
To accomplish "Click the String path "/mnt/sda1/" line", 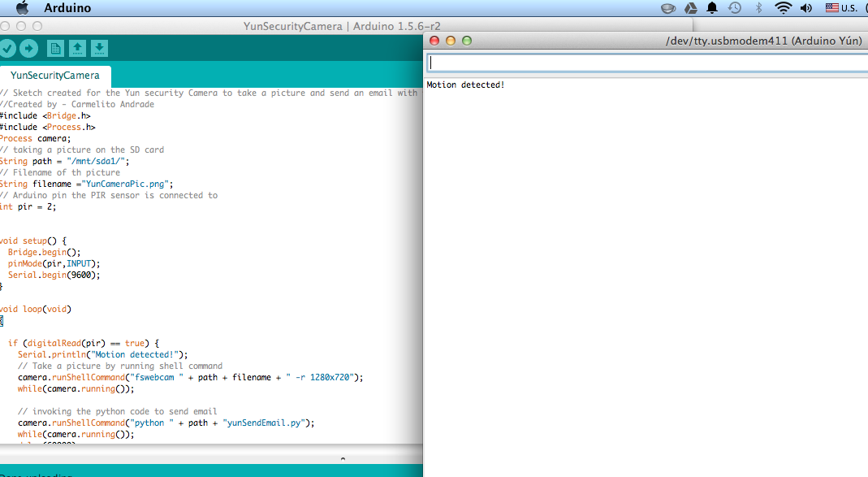I will pos(64,161).
